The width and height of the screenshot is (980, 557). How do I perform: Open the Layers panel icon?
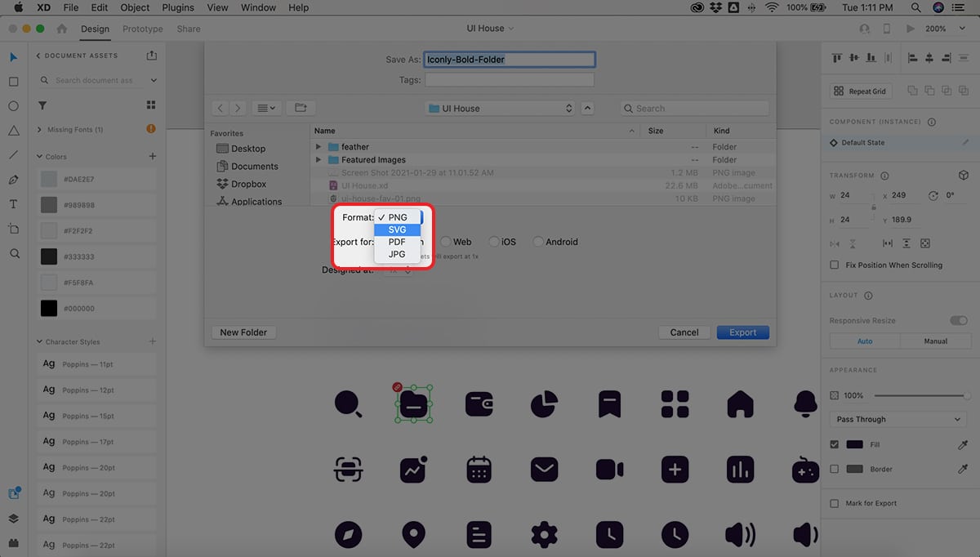tap(14, 519)
